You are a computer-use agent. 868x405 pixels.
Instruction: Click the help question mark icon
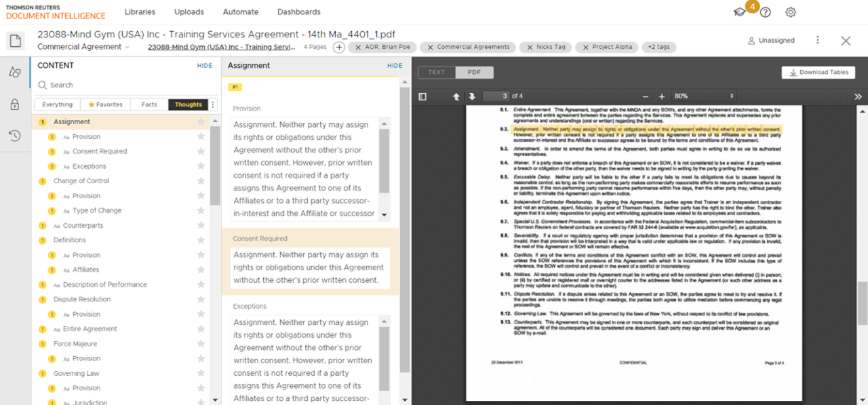point(766,12)
